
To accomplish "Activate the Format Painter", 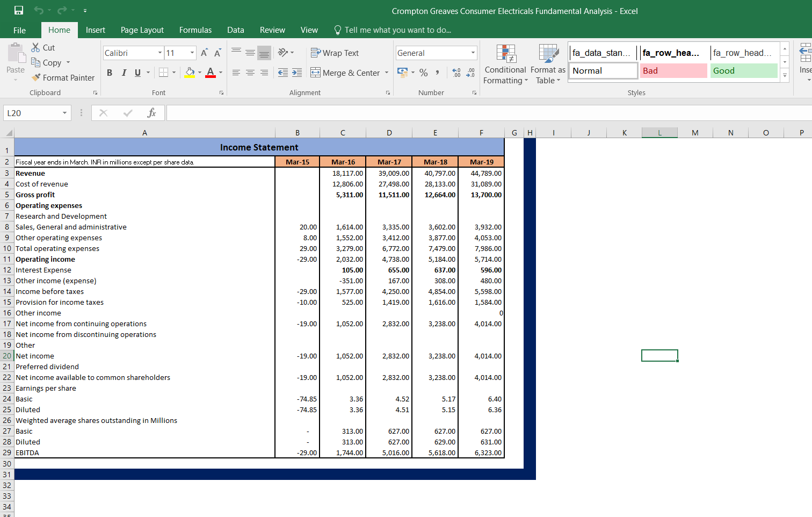I will tap(63, 77).
